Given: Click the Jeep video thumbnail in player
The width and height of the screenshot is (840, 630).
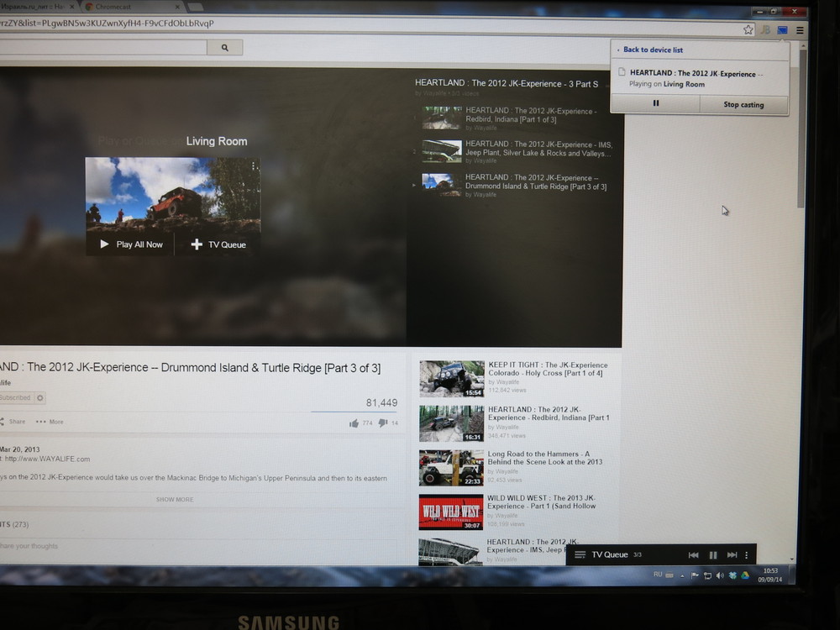Looking at the screenshot, I should click(x=173, y=196).
